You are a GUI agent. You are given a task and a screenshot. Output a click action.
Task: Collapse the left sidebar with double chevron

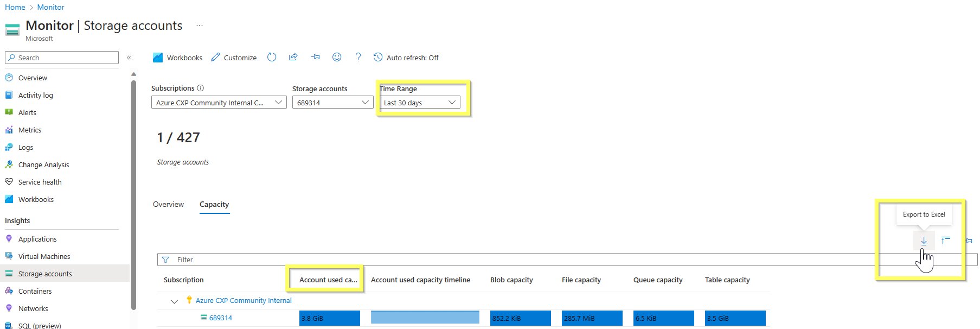coord(129,58)
